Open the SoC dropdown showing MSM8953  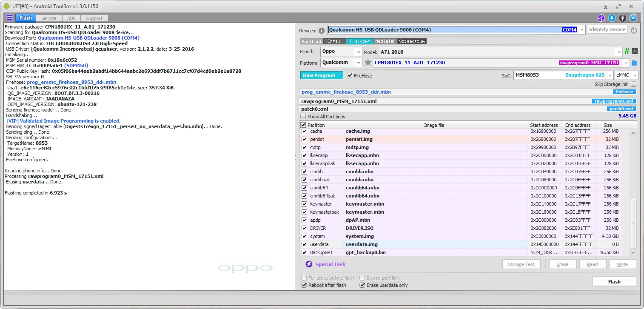point(610,75)
